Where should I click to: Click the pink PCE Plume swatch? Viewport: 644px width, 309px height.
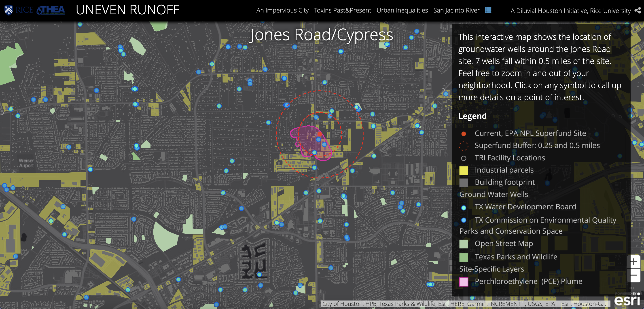(464, 281)
